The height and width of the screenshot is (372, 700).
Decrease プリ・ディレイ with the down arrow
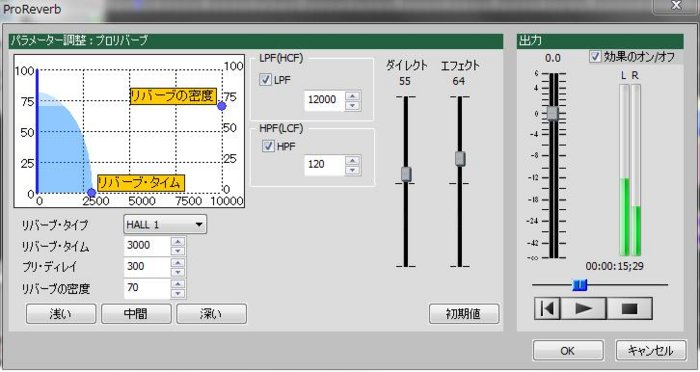(178, 272)
